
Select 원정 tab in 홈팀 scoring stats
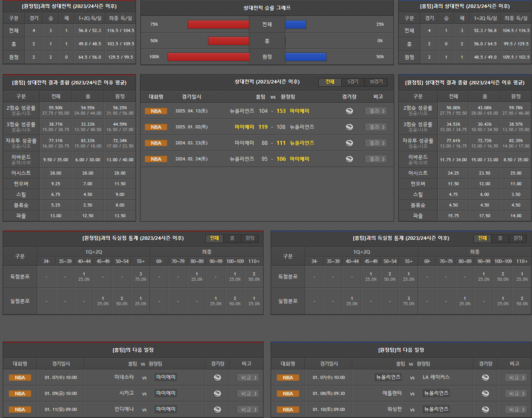coord(518,239)
